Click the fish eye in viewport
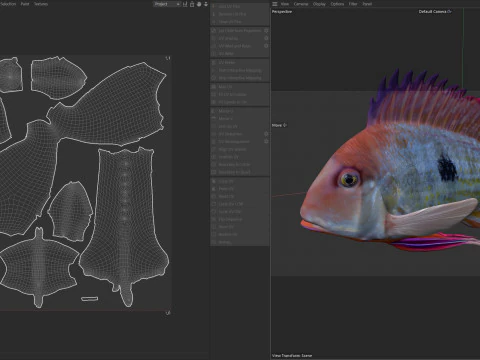This screenshot has width=480, height=360. pos(349,179)
